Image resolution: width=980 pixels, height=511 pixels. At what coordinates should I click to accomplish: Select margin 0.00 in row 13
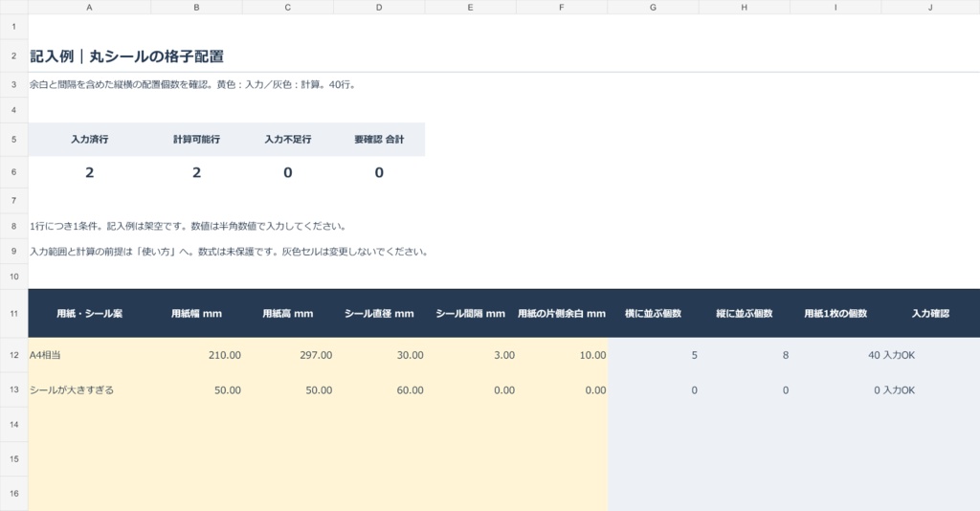coord(561,389)
